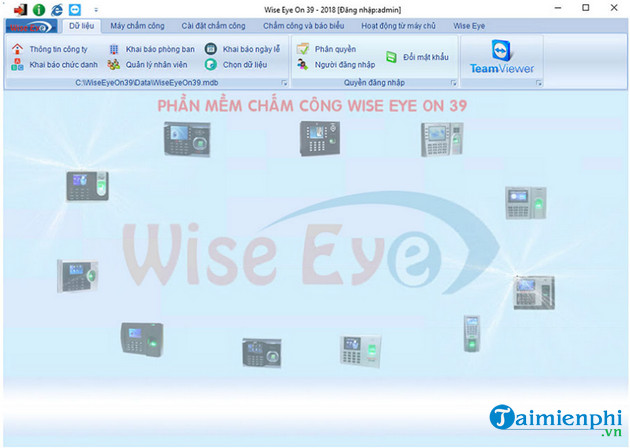Expand the quick access toolbar dropdown arrow
Viewport: 630px width, 448px height.
[95, 10]
